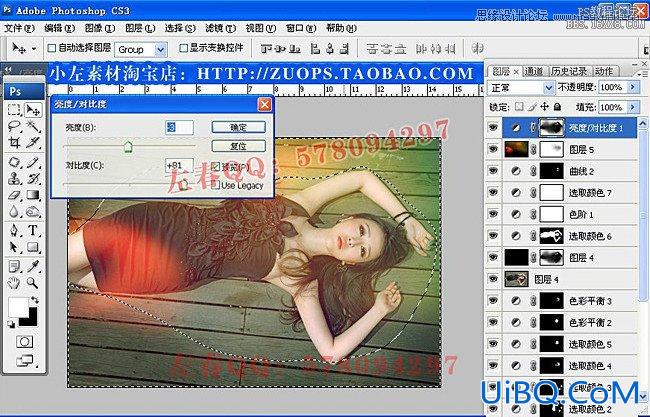Click the 亮度 value input field
The height and width of the screenshot is (417, 650).
[179, 127]
